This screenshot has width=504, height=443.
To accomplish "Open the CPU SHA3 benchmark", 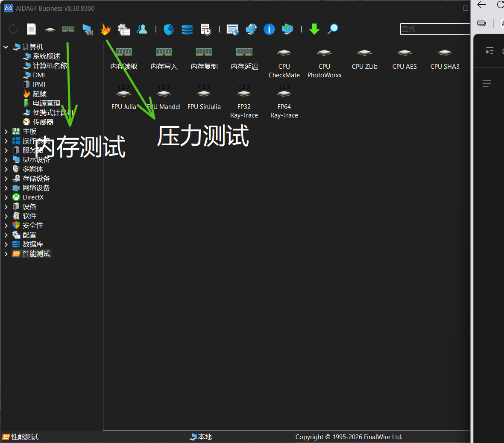I will 445,59.
